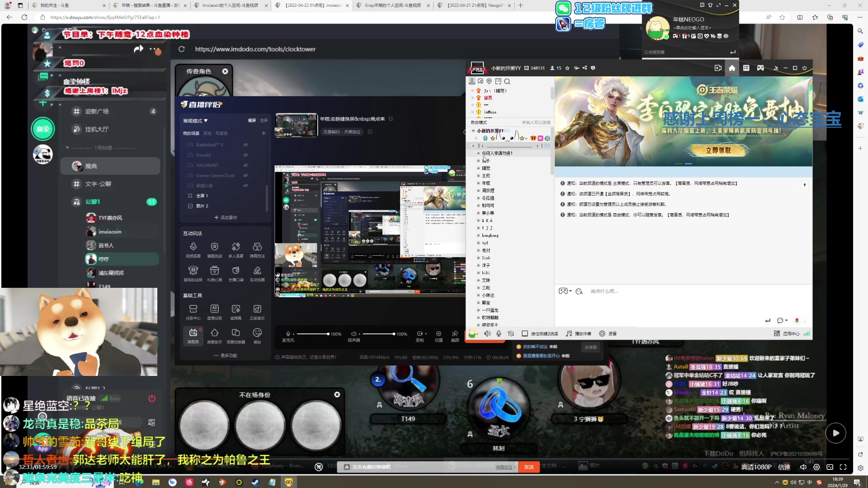Viewport: 868px width, 488px height.
Task: Open 房管助手 room manager helper
Action: 214,336
